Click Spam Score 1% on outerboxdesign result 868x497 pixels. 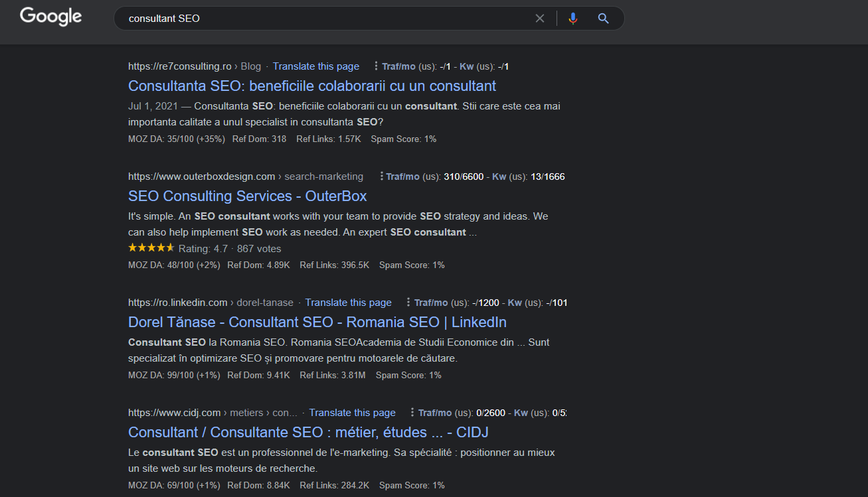[x=412, y=265]
